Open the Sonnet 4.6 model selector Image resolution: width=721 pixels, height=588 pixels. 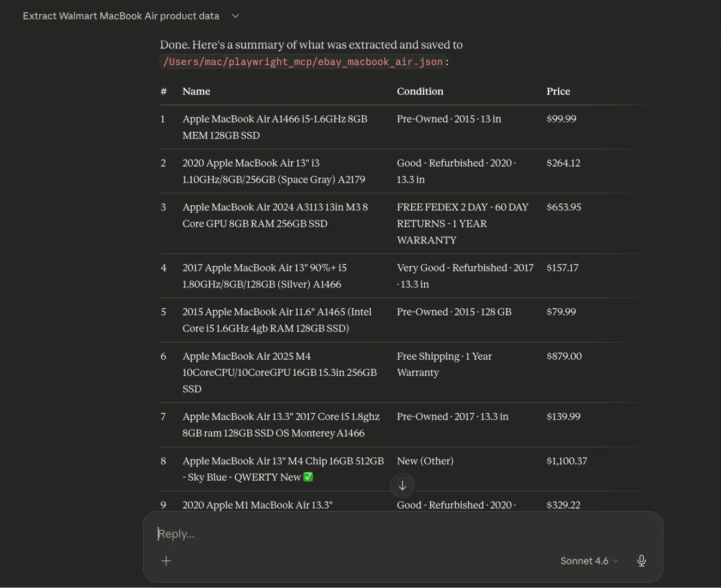coord(589,561)
